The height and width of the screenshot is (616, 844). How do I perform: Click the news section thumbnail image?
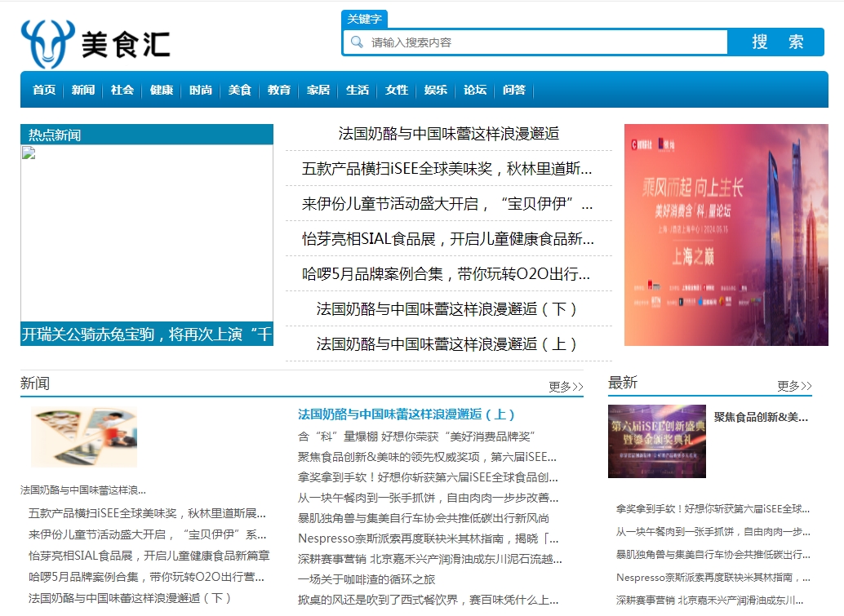pyautogui.click(x=84, y=437)
